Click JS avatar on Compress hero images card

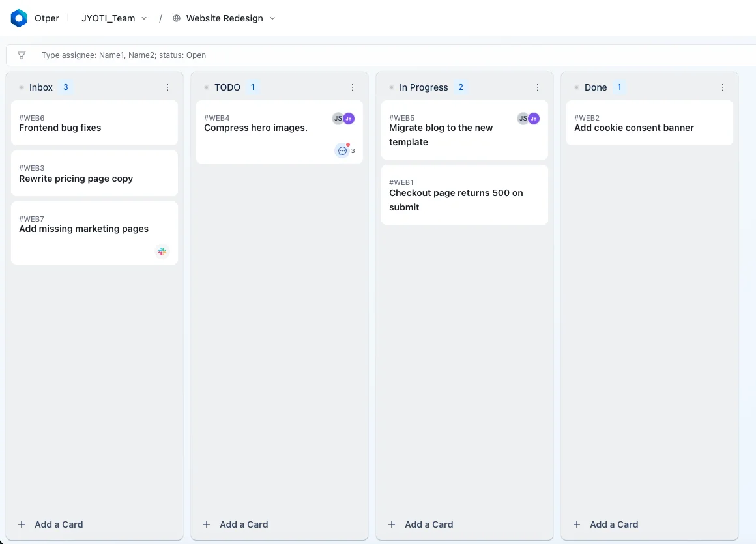tap(338, 119)
